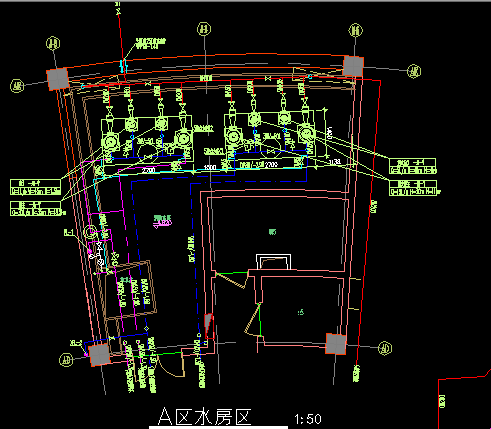Image resolution: width=491 pixels, height=429 pixels.
Task: Select the leader annotation text above the top wall
Action: tap(151, 44)
